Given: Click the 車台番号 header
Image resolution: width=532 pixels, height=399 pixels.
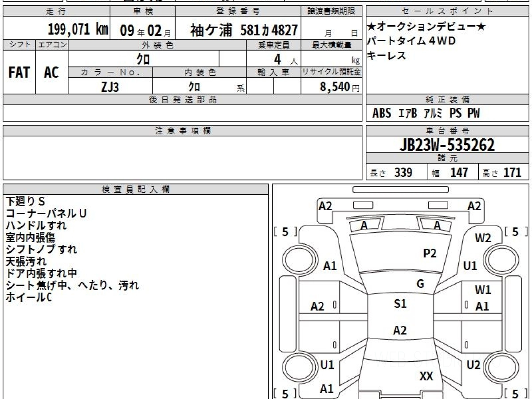Looking at the screenshot, I should click(448, 131).
